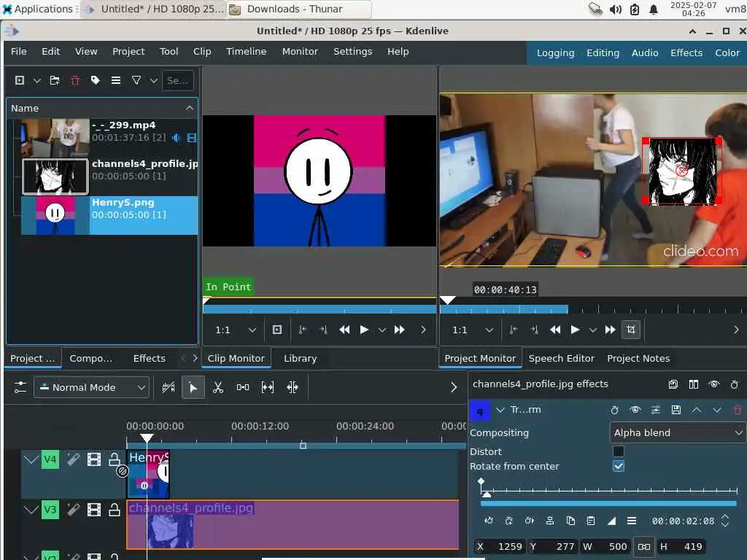The image size is (747, 560).
Task: Go to next keyframe icon
Action: 530,521
